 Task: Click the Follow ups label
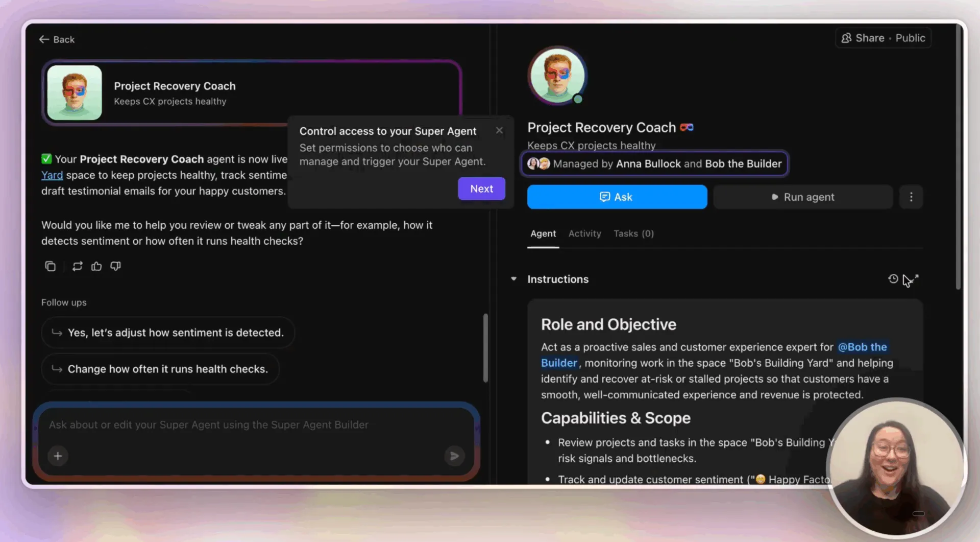64,302
